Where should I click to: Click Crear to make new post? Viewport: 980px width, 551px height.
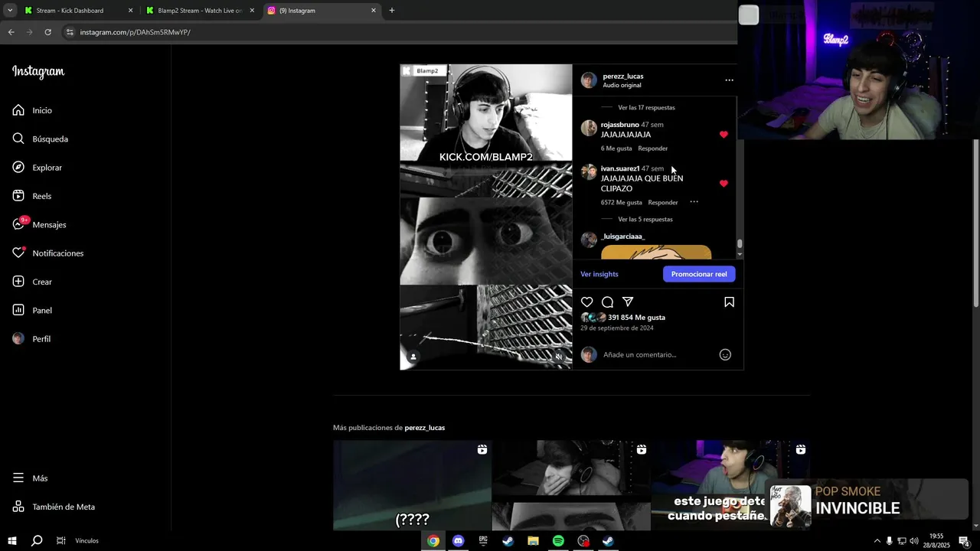[32, 282]
